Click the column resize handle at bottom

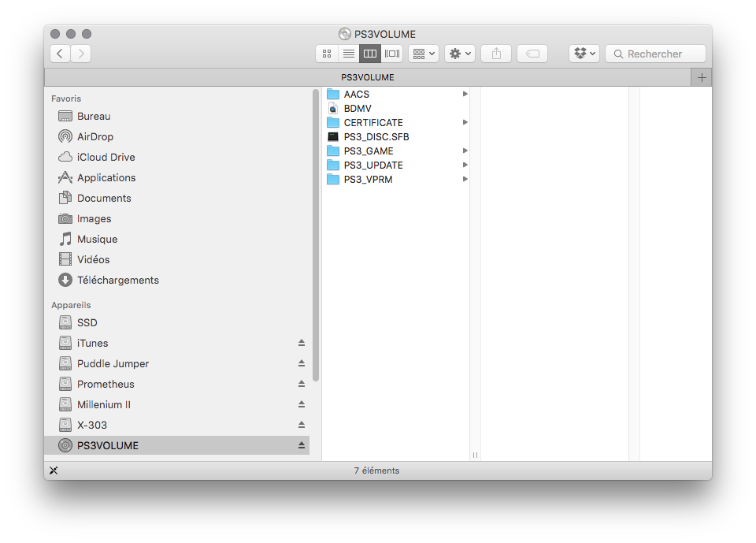(x=475, y=456)
